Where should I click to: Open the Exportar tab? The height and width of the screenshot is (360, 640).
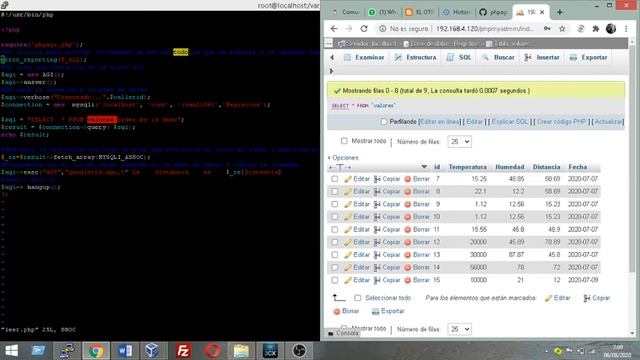click(x=589, y=58)
